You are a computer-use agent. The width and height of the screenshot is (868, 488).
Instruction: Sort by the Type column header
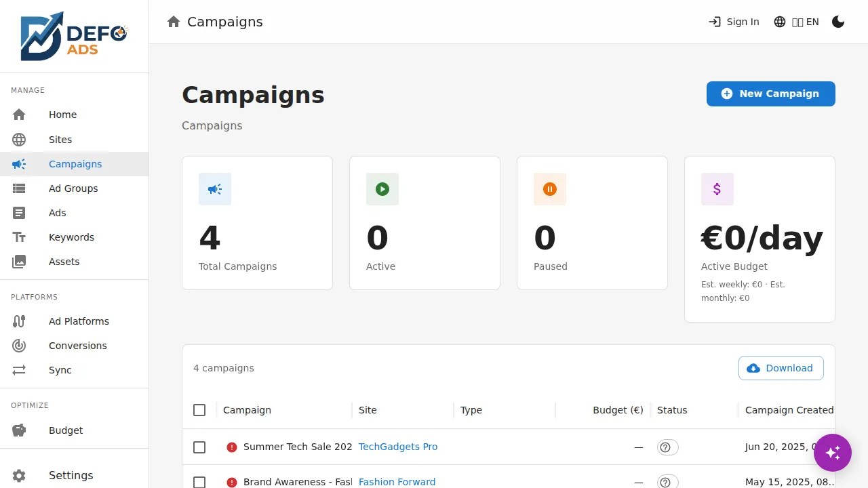point(471,410)
